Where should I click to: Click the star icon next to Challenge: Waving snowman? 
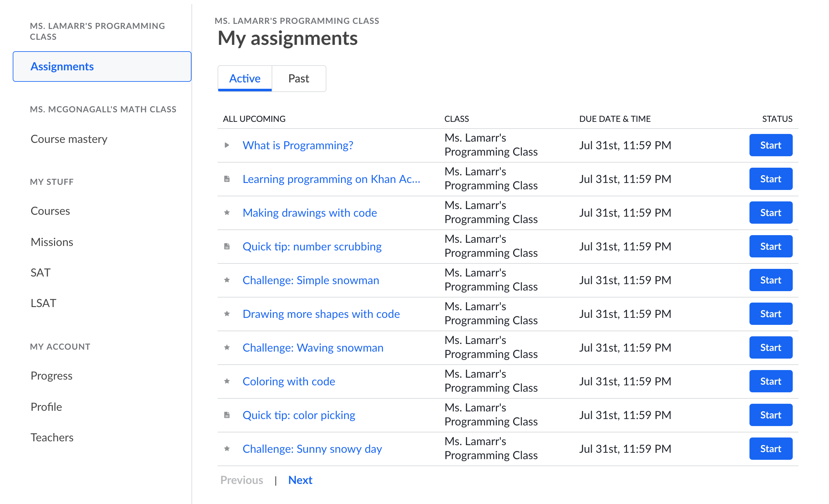pos(227,347)
